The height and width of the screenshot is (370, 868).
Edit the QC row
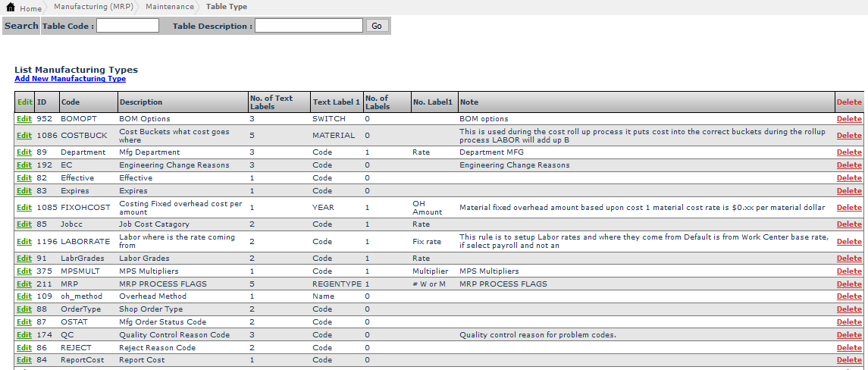24,335
